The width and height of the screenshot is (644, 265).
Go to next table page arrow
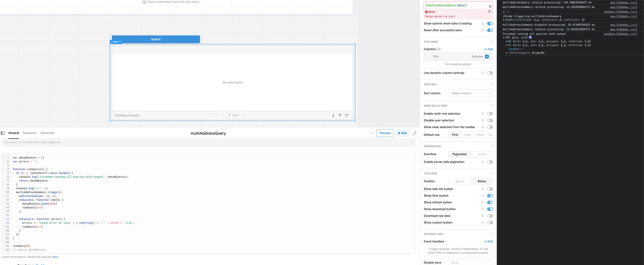tap(243, 115)
